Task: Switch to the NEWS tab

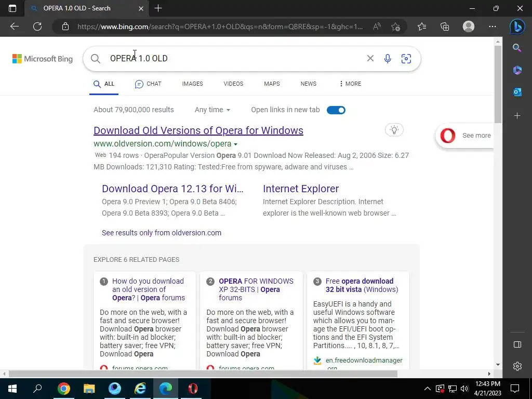Action: coord(309,84)
